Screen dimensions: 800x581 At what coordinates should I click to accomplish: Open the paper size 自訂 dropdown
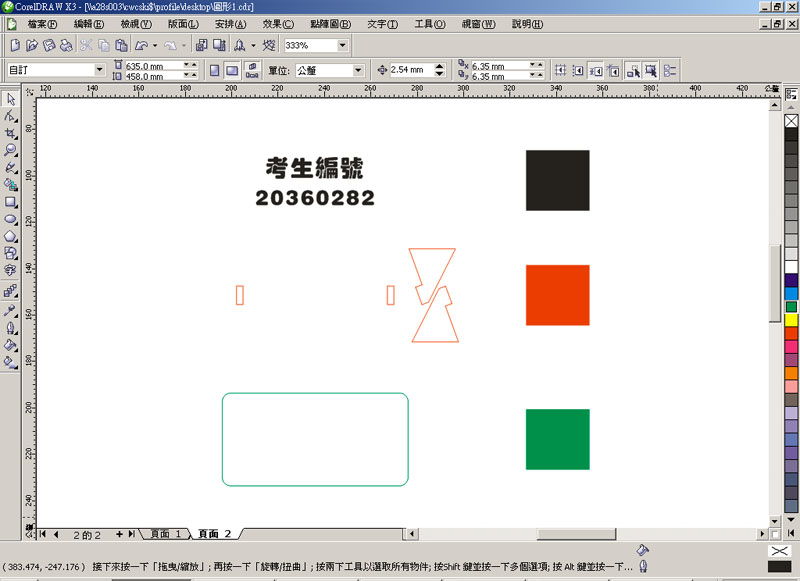99,70
